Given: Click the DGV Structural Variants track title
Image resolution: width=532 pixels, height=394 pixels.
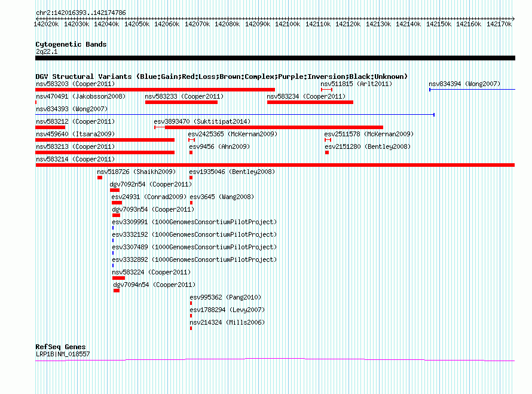Looking at the screenshot, I should click(x=221, y=77).
